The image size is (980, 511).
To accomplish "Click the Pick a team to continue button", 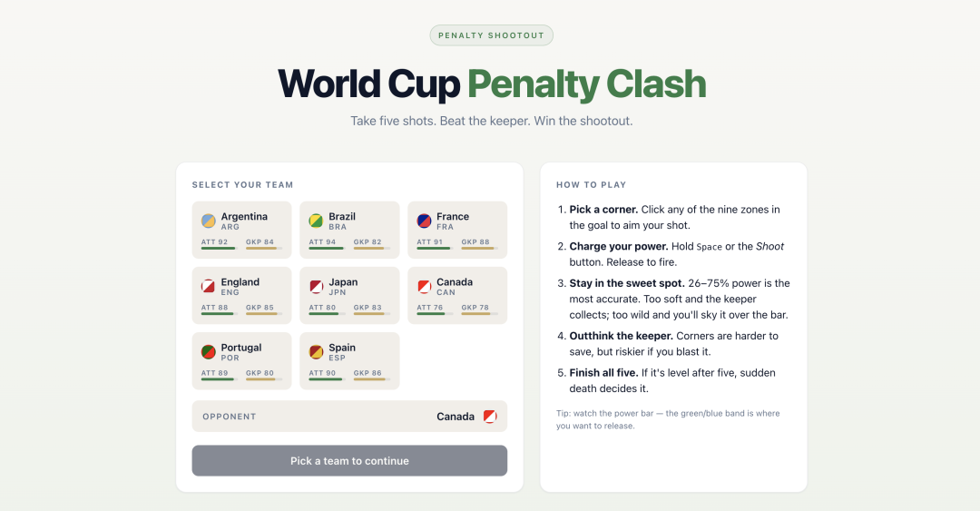I will pos(349,461).
